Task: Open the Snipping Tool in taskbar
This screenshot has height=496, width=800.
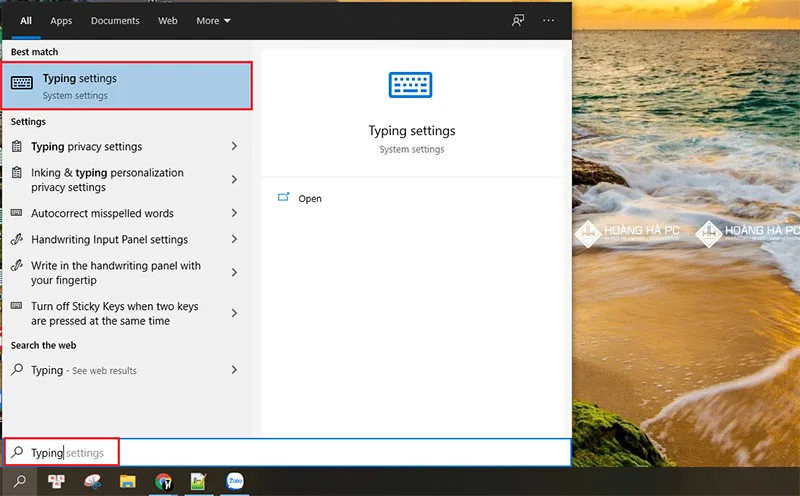Action: click(92, 481)
